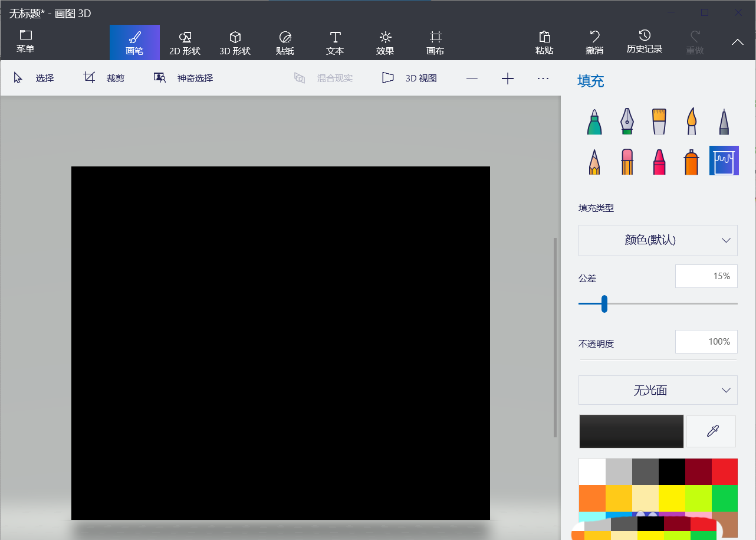Activate 神奇选择 magic select
The image size is (756, 540).
tap(183, 78)
